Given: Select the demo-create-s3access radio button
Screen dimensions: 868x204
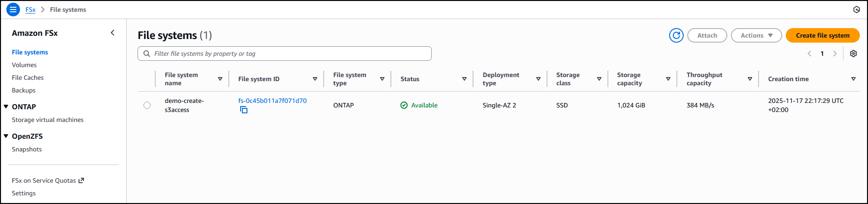Looking at the screenshot, I should (147, 105).
